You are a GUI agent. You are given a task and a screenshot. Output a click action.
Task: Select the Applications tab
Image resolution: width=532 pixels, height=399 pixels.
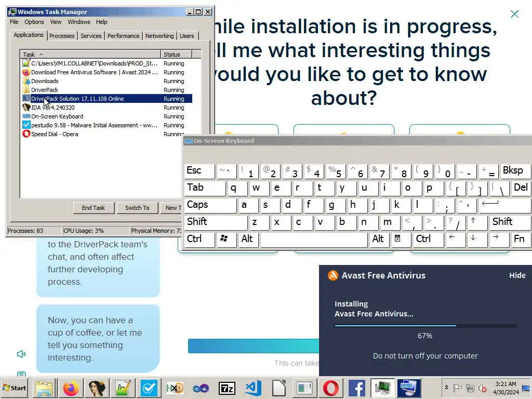(29, 35)
